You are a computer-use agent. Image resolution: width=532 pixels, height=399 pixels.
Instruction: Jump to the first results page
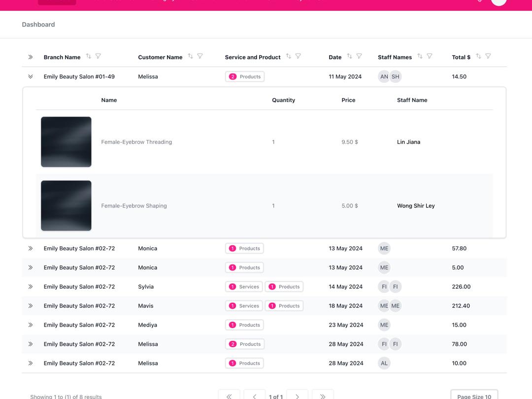pyautogui.click(x=229, y=396)
